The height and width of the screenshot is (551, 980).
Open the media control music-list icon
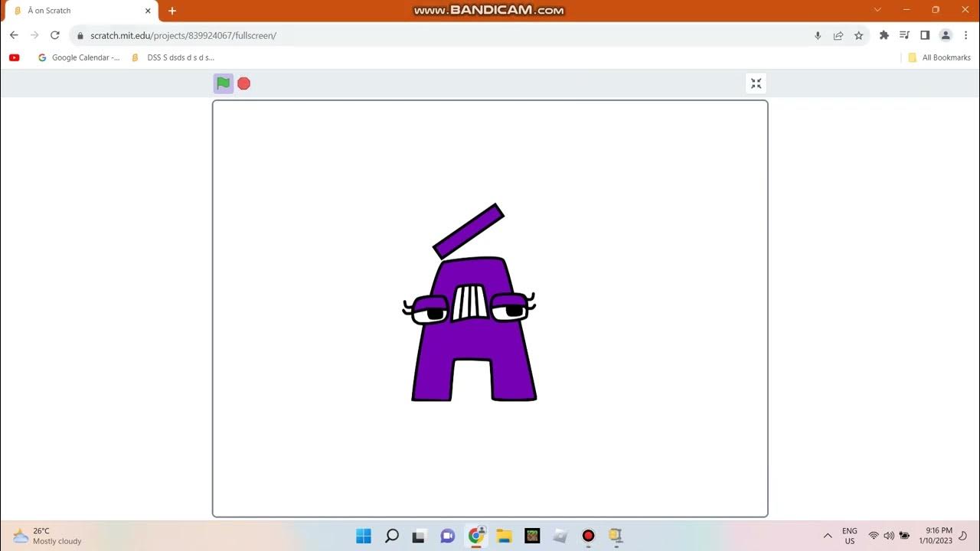tap(904, 35)
